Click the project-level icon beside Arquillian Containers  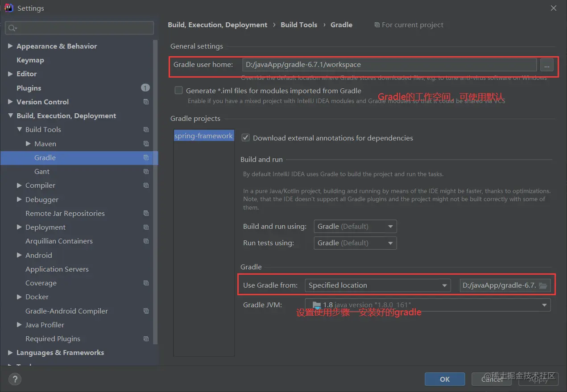pyautogui.click(x=146, y=241)
